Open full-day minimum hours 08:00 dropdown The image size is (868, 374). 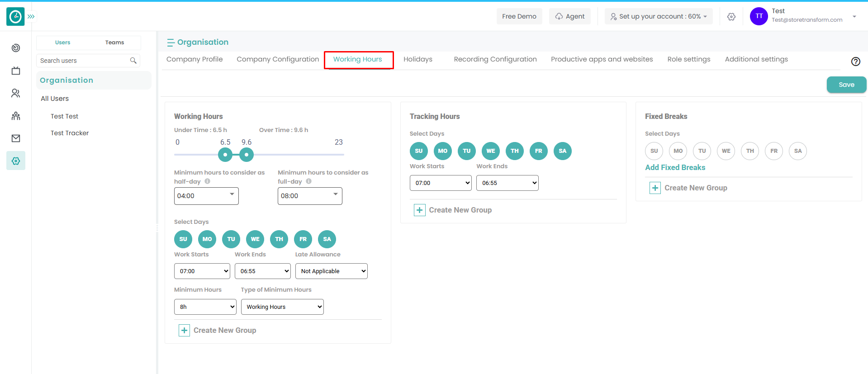pyautogui.click(x=310, y=196)
